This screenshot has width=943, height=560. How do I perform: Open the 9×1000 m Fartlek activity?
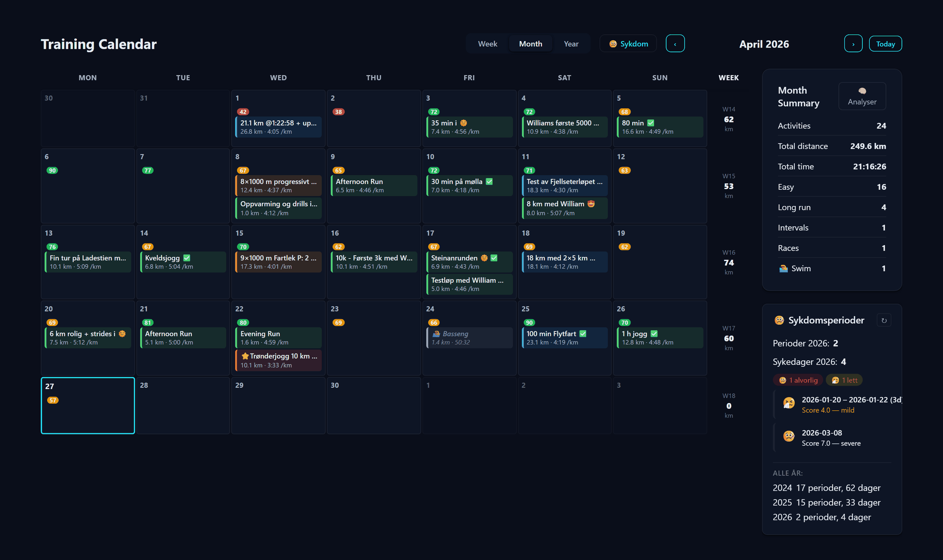pyautogui.click(x=278, y=262)
